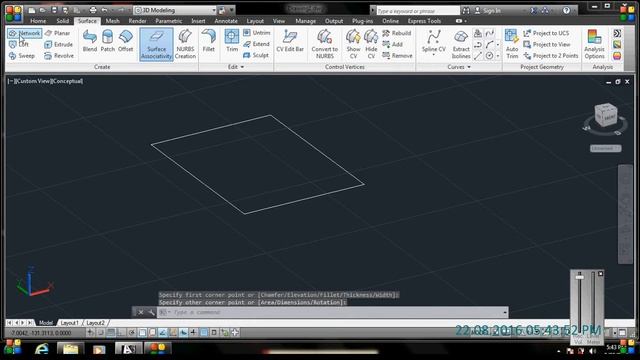640x360 pixels.
Task: Toggle Infer Constraints in status bar
Action: [90, 332]
